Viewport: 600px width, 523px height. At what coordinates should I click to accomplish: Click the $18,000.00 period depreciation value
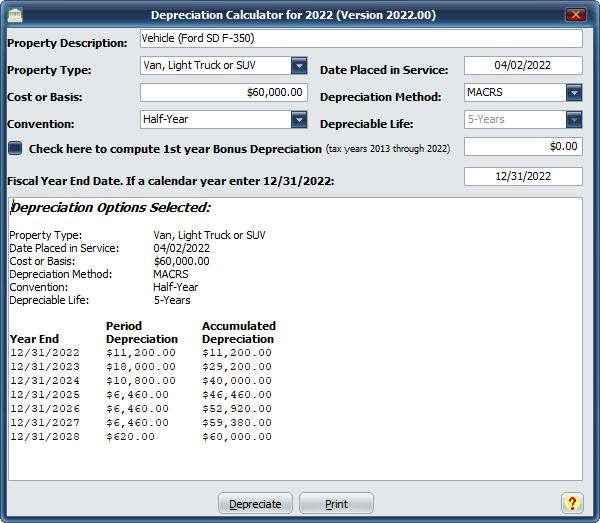(141, 367)
